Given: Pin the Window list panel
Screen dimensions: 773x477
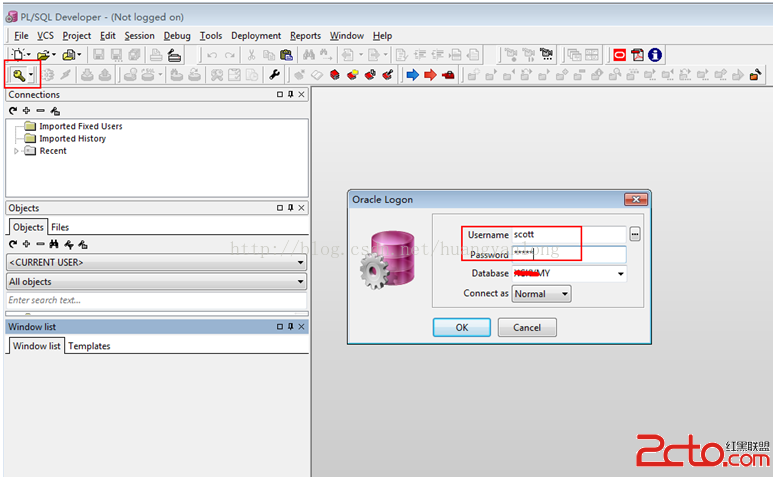Looking at the screenshot, I should (x=290, y=326).
